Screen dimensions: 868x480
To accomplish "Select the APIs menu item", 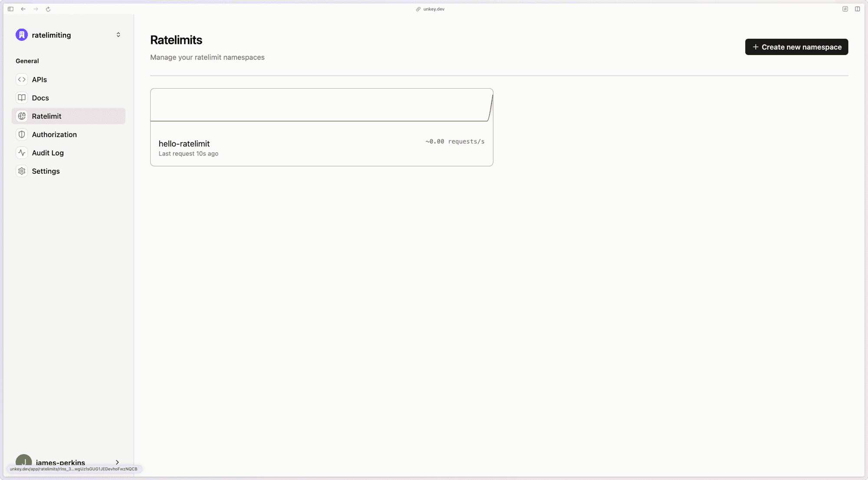I will pyautogui.click(x=39, y=79).
